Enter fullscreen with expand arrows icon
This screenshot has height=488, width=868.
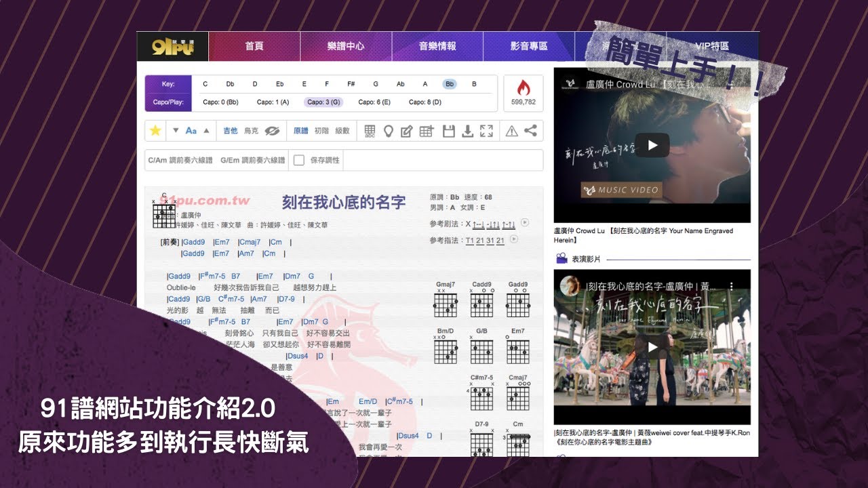pos(486,131)
